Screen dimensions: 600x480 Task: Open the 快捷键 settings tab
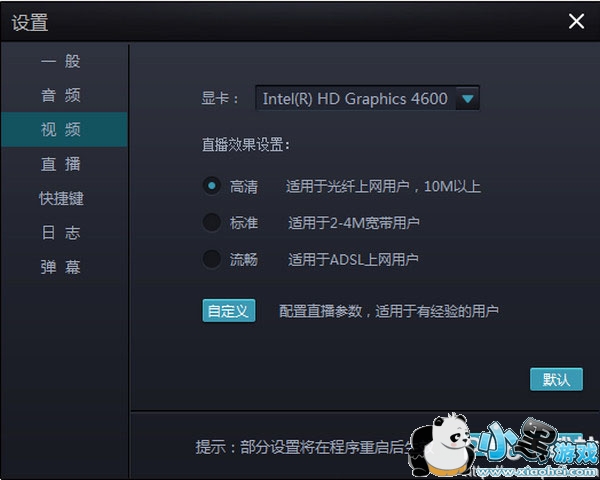[x=62, y=198]
